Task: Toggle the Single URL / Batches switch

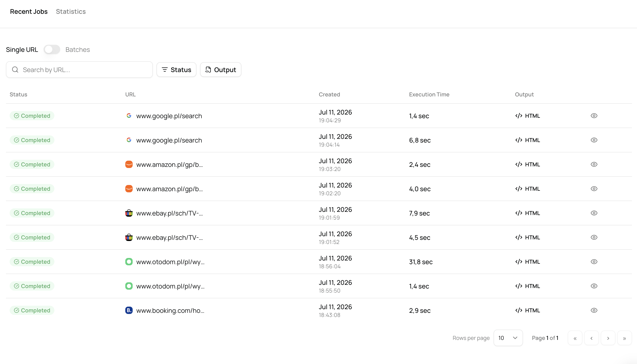Action: pos(52,50)
